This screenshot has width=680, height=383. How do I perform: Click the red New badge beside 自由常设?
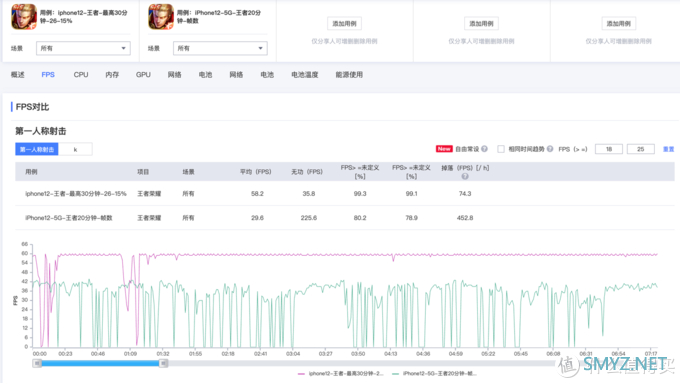(444, 149)
